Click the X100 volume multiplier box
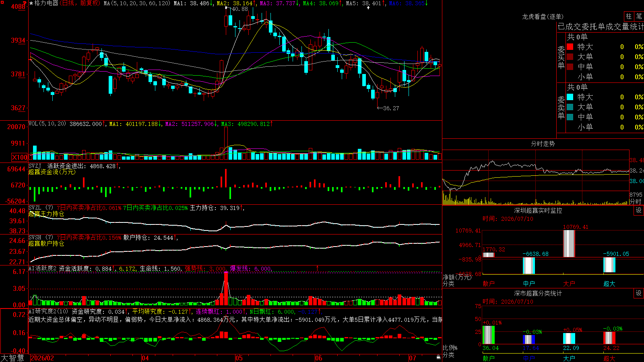 [x=20, y=157]
